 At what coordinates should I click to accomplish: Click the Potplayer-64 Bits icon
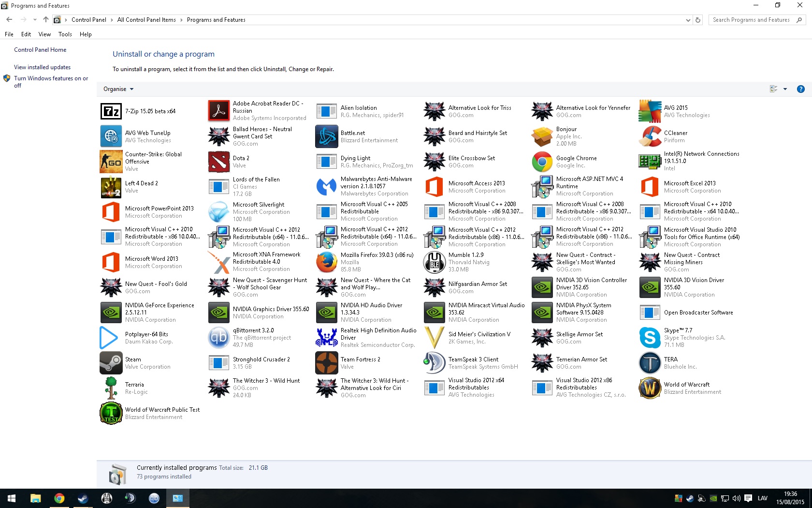109,338
